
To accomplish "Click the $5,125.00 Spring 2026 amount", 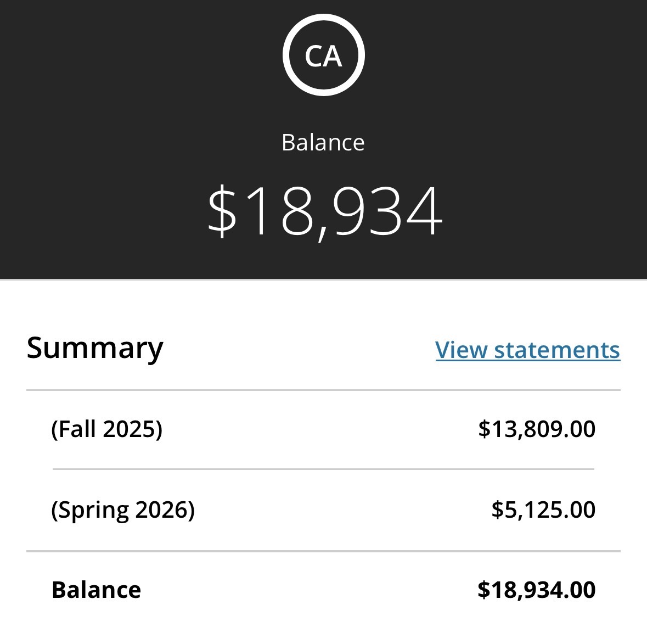I will tap(543, 509).
